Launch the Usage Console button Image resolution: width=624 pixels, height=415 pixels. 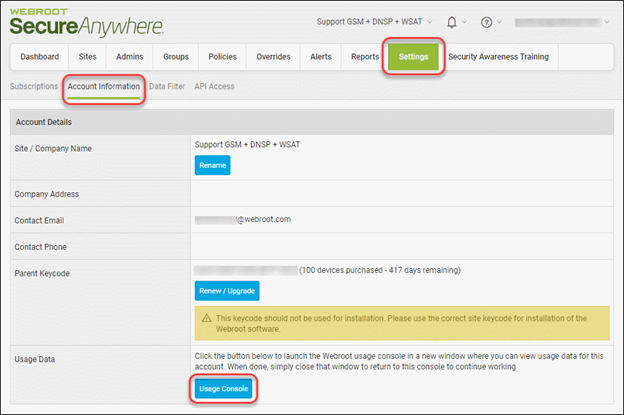(224, 389)
